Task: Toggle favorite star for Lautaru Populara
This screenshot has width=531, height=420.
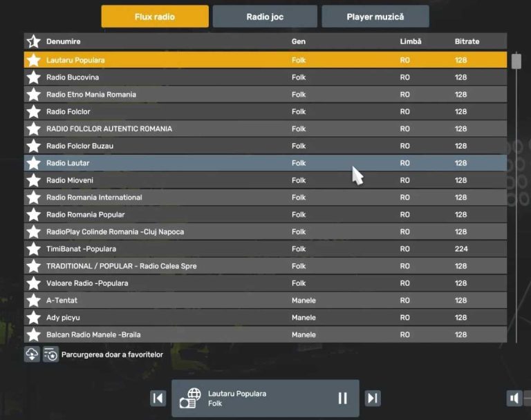Action: [x=34, y=60]
